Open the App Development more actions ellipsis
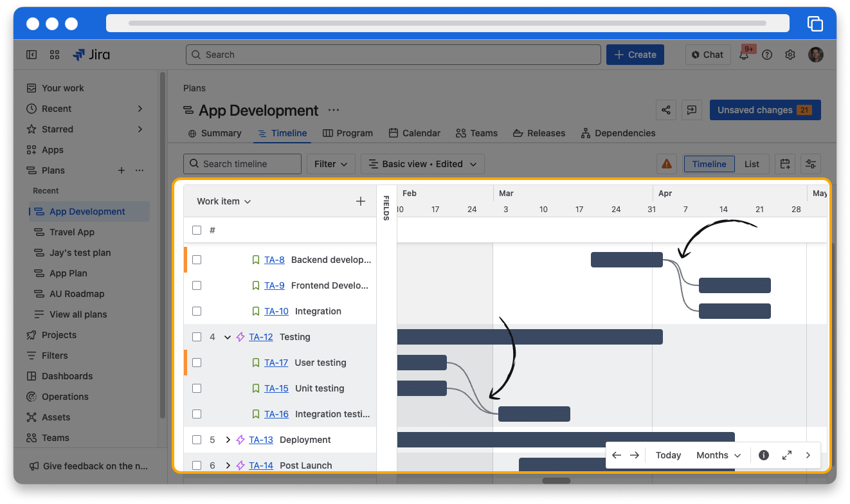This screenshot has height=504, width=850. [334, 110]
